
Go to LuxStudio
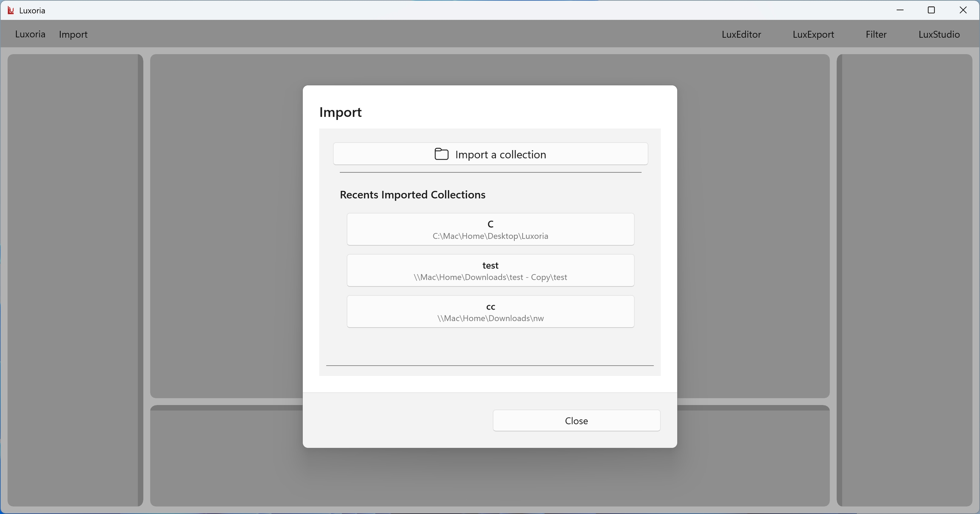[x=939, y=34]
